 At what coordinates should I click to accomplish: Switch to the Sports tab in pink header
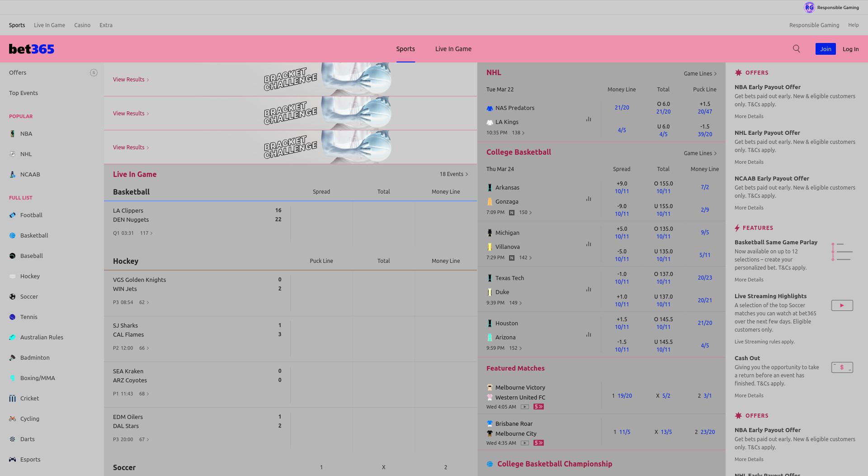click(406, 49)
